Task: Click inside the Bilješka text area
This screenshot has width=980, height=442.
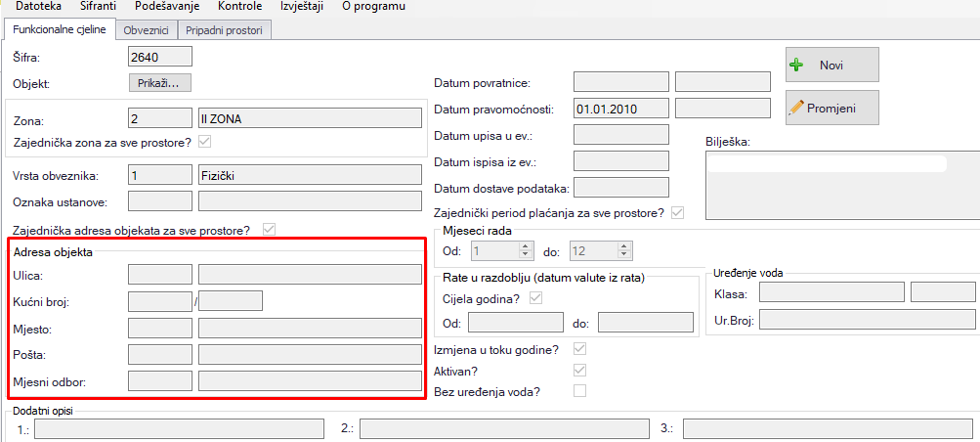Action: click(840, 186)
